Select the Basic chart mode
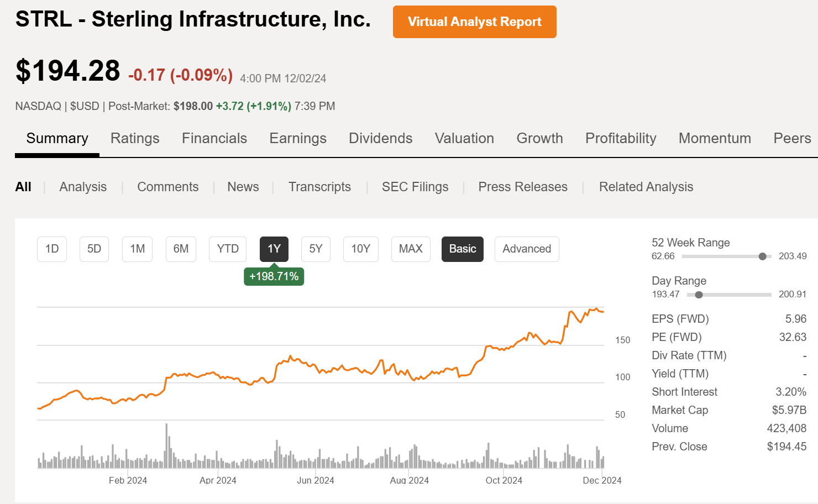Viewport: 818px width, 504px height. point(462,249)
